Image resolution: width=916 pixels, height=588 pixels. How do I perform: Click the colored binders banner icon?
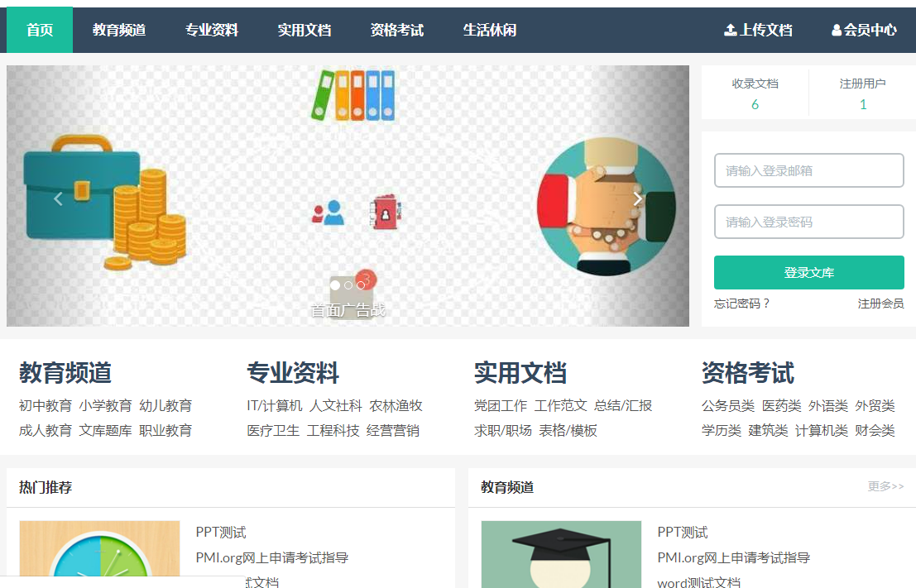353,95
